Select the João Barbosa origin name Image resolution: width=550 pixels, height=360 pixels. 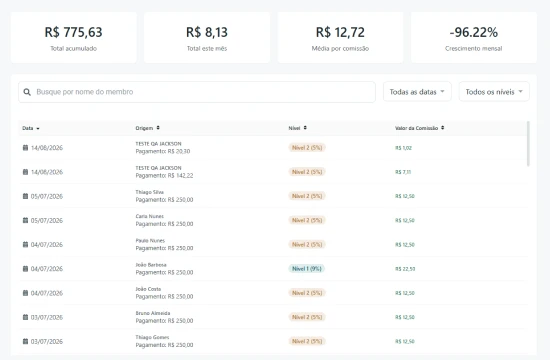point(151,265)
